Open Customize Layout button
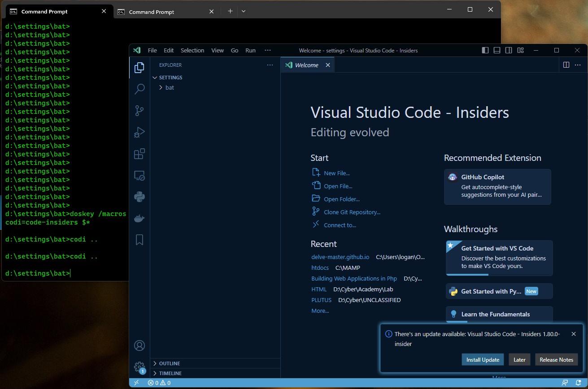 coord(520,50)
